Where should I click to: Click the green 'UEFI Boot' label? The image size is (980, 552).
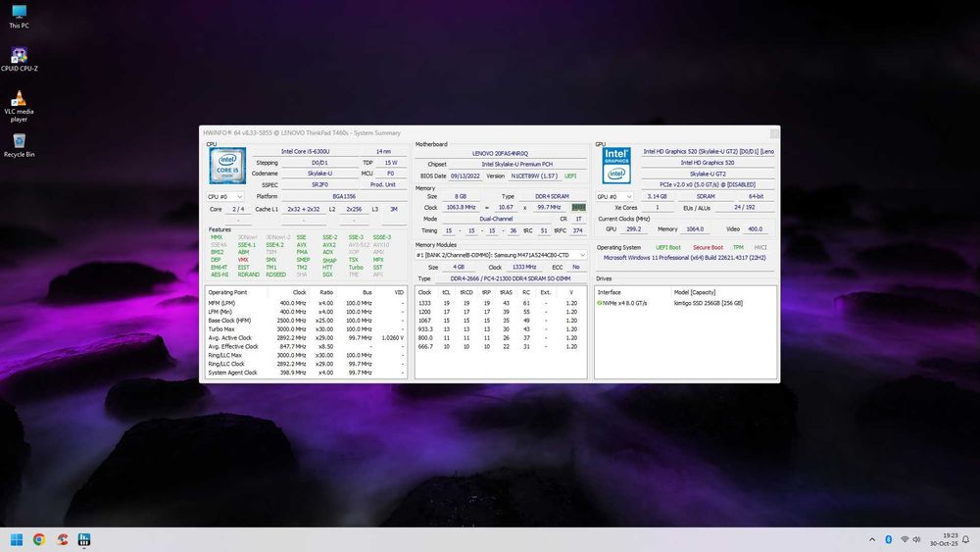click(x=668, y=247)
